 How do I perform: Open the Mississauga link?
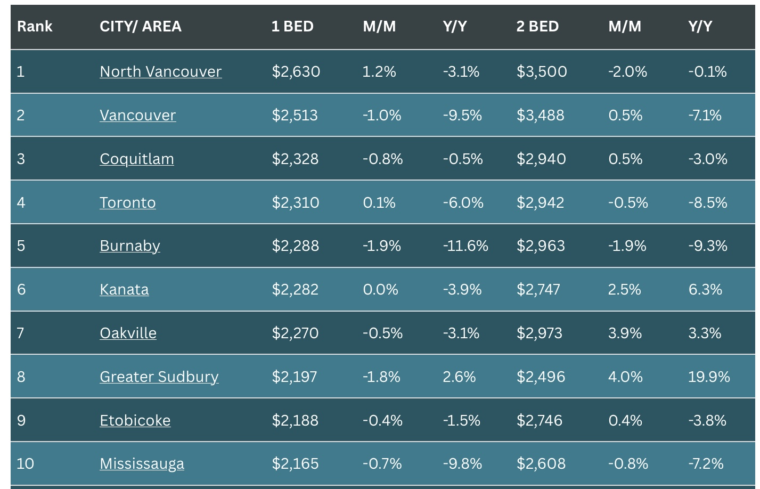142,464
